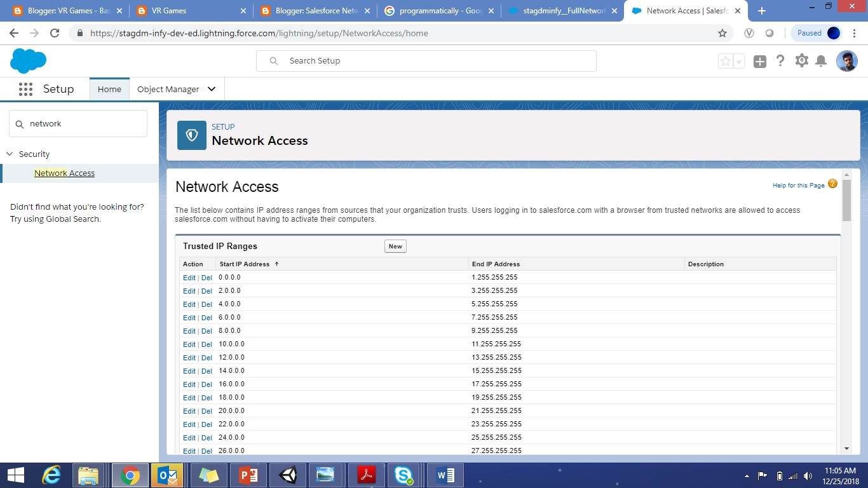The height and width of the screenshot is (488, 868).
Task: Open the Object Manager dropdown chevron
Action: (212, 89)
